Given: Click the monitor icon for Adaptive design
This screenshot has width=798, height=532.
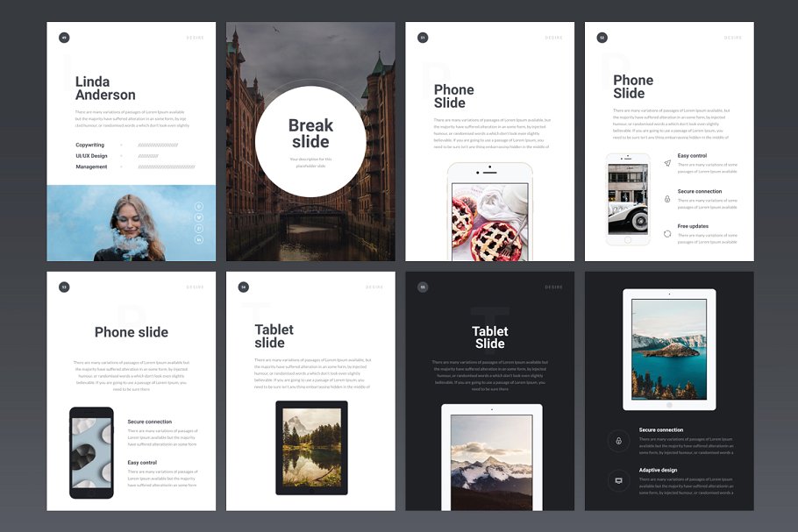Looking at the screenshot, I should [619, 480].
